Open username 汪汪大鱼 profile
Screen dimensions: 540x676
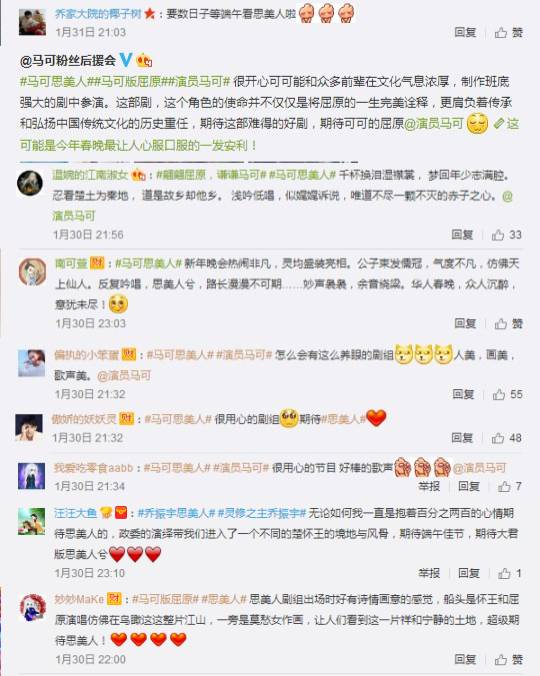point(75,513)
